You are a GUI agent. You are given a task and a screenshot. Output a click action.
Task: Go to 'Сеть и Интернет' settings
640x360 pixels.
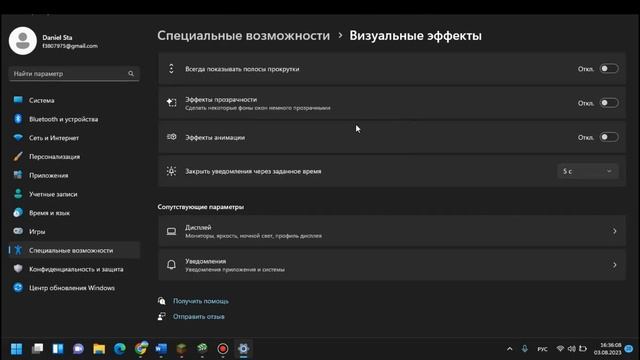pos(74,138)
